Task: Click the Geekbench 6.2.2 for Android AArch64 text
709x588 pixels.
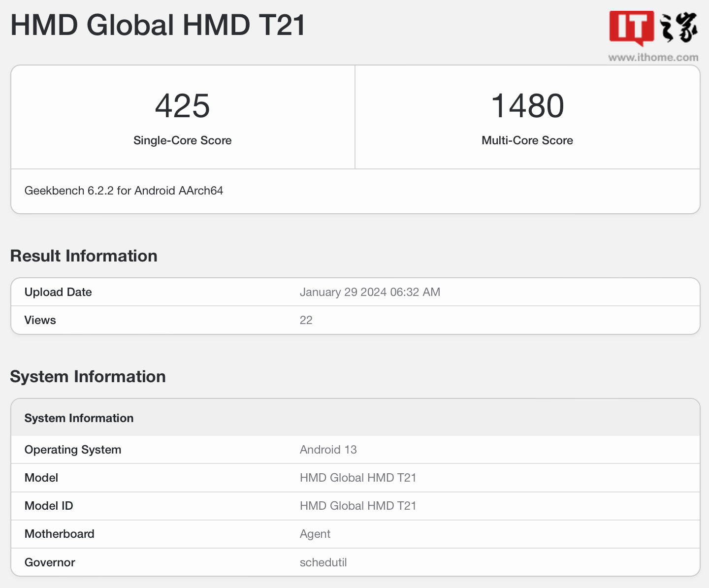Action: 124,191
